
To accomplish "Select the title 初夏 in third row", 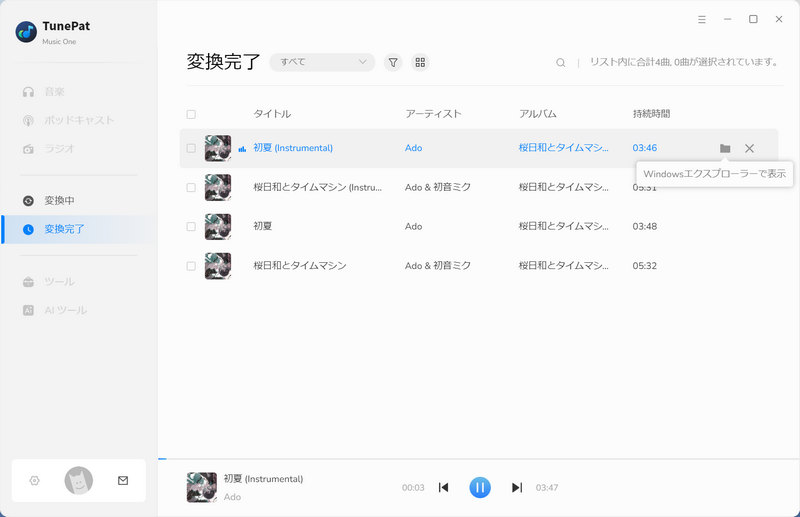I will point(263,226).
